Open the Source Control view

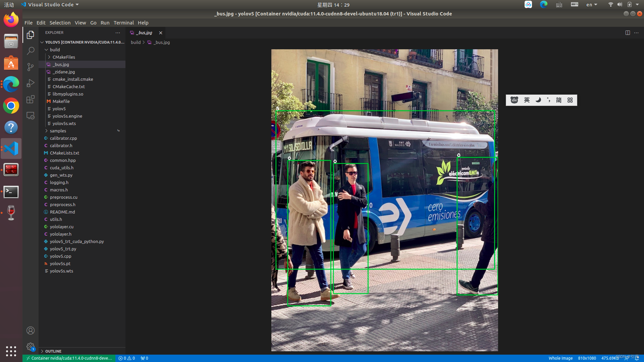point(31,67)
